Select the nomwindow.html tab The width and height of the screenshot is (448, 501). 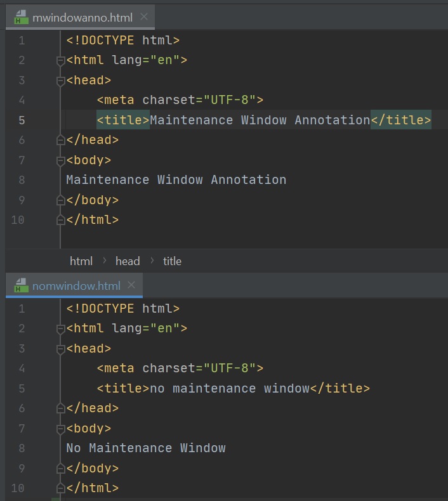click(x=76, y=285)
